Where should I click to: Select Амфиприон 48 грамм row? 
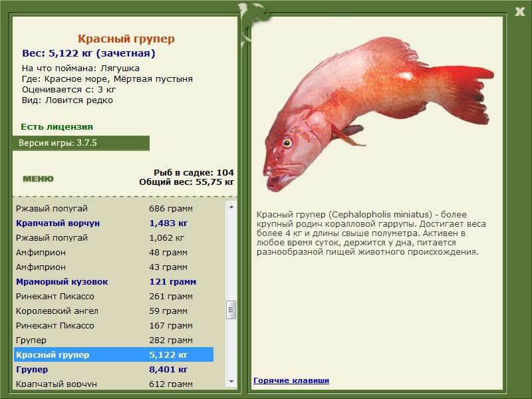coord(114,252)
